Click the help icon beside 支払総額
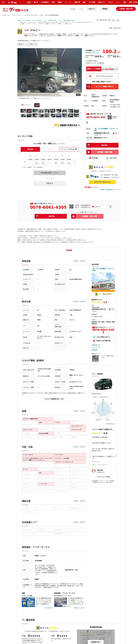 [99, 50]
